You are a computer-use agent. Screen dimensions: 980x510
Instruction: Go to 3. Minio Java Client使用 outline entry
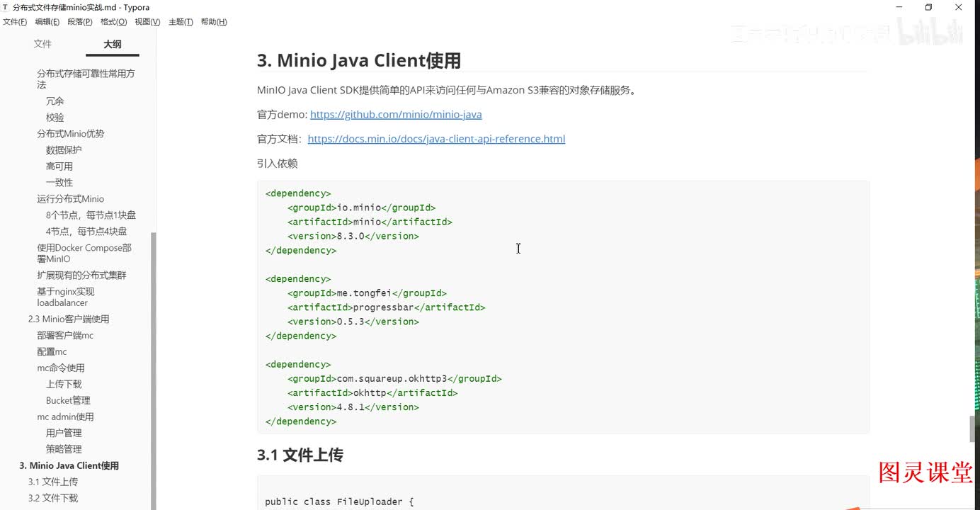[x=69, y=466]
